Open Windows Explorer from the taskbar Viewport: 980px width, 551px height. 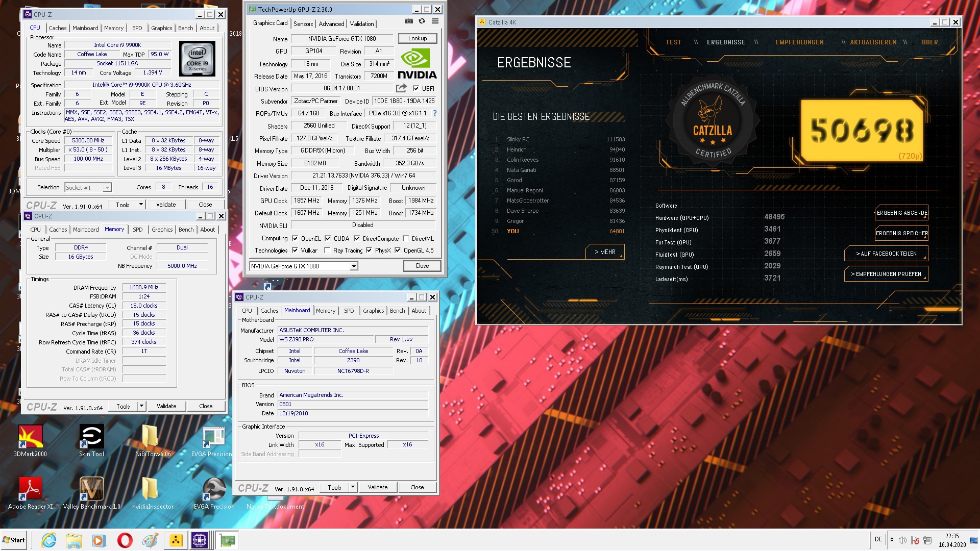(74, 540)
